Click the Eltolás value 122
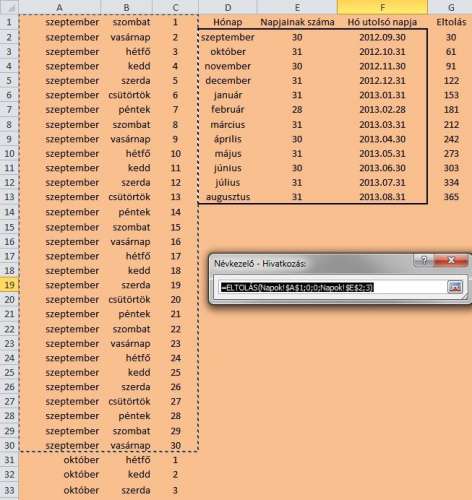472x500 pixels. [x=450, y=80]
